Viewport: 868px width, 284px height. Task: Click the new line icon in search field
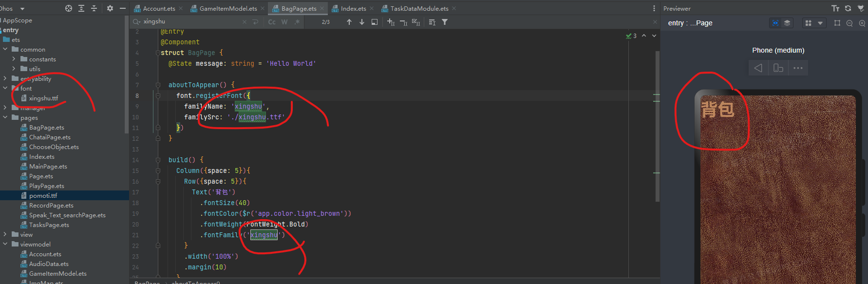pos(256,22)
